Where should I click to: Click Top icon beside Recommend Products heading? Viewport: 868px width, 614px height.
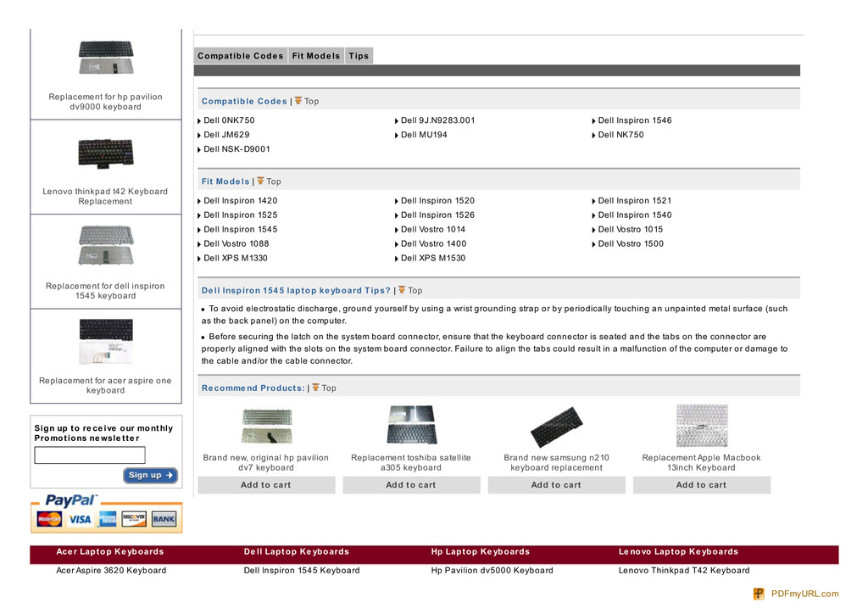click(x=315, y=388)
